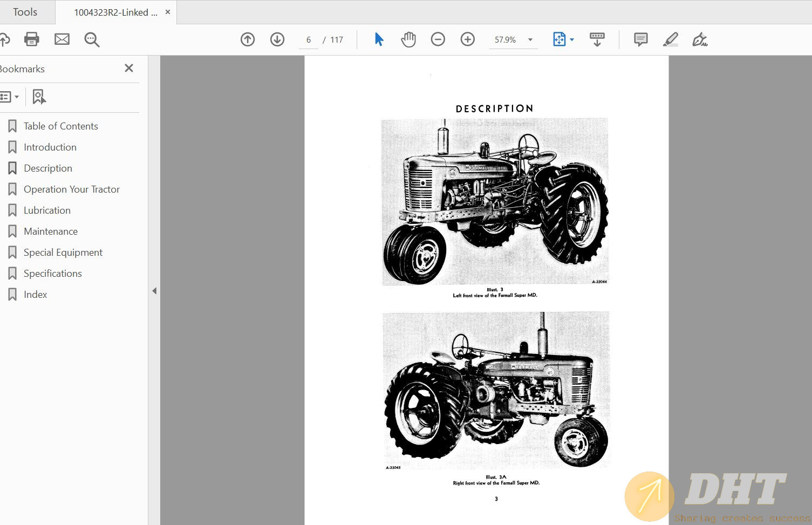Click the scrolling mode keyboard-arrow icon
812x525 pixels.
(x=597, y=39)
